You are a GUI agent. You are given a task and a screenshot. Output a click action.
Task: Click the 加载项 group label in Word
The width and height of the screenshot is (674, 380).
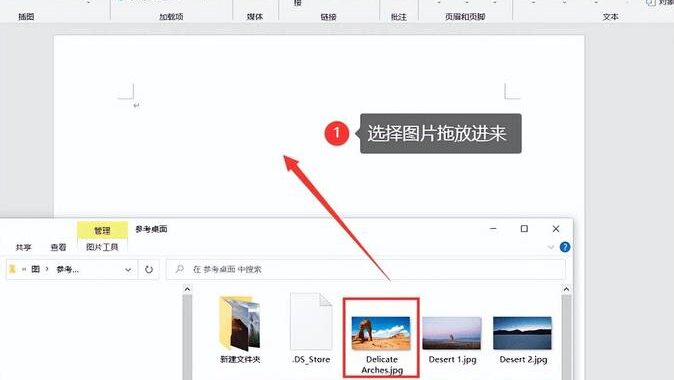[x=171, y=17]
